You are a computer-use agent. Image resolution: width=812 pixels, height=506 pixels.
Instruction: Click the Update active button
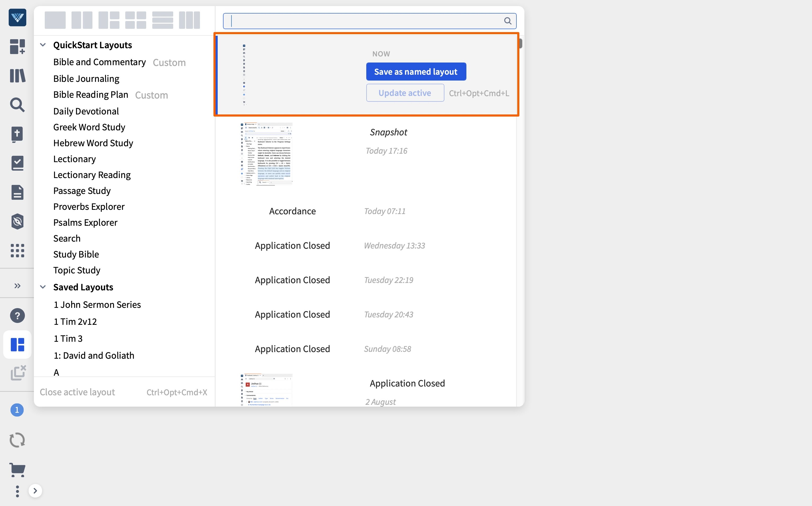[x=405, y=93]
